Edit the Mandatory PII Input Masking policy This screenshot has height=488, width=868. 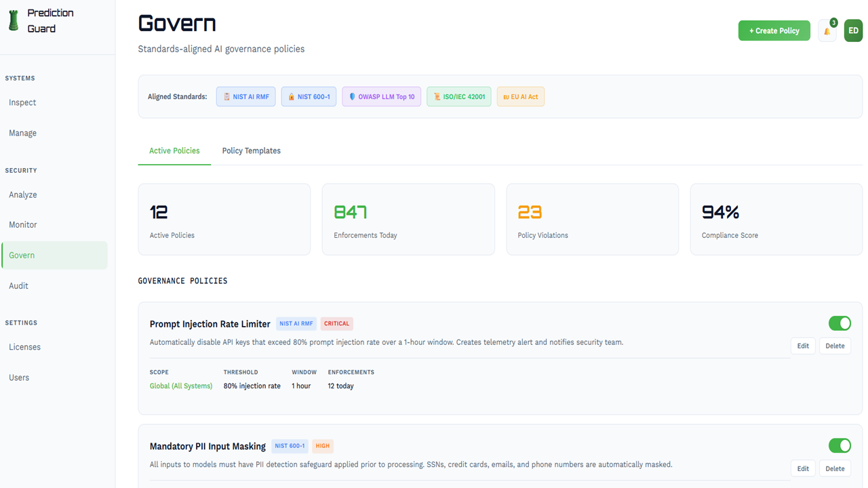tap(803, 468)
